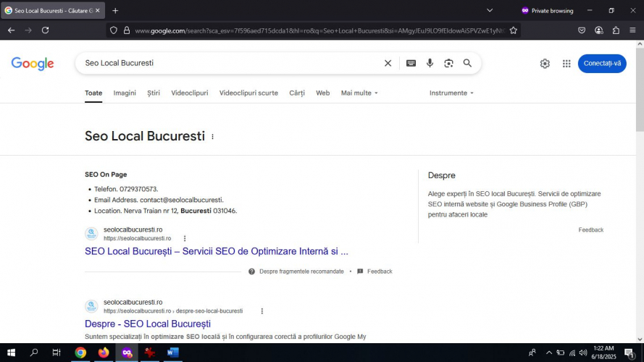Image resolution: width=644 pixels, height=362 pixels.
Task: Click the first result seolocalbucuresti.ro favicon
Action: tap(91, 234)
